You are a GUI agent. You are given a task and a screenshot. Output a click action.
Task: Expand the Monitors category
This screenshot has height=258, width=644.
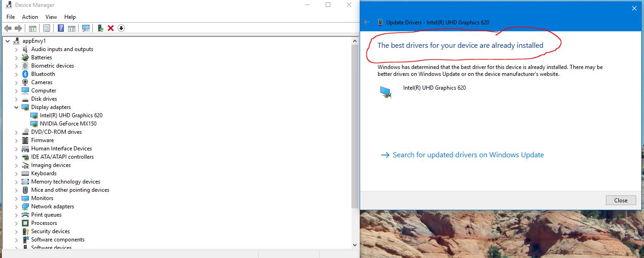(17, 198)
